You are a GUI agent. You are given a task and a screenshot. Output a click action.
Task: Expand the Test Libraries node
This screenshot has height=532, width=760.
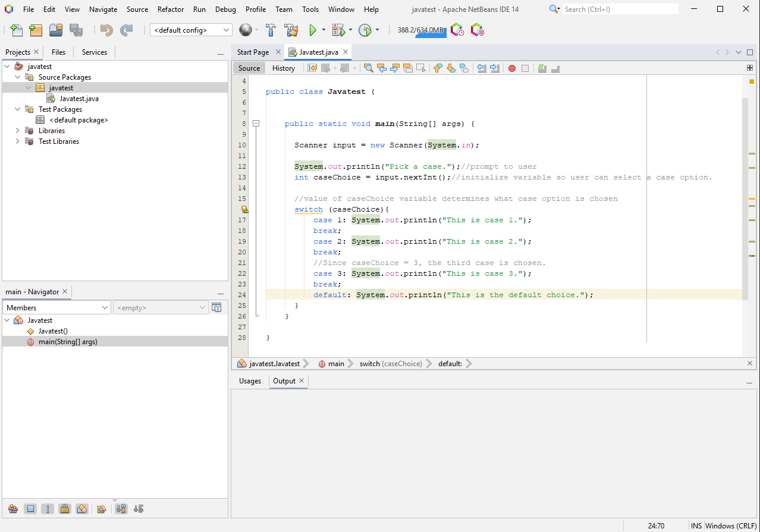click(x=17, y=141)
